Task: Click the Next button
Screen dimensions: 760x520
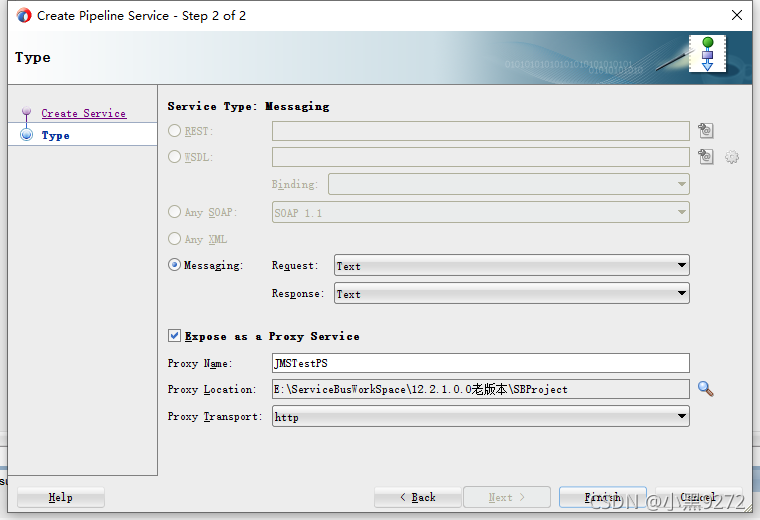Action: [507, 497]
